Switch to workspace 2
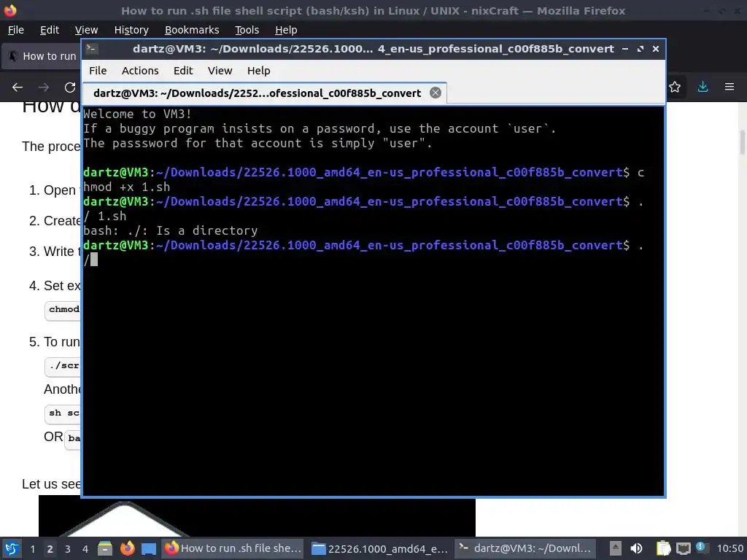This screenshot has height=560, width=747. click(x=50, y=549)
